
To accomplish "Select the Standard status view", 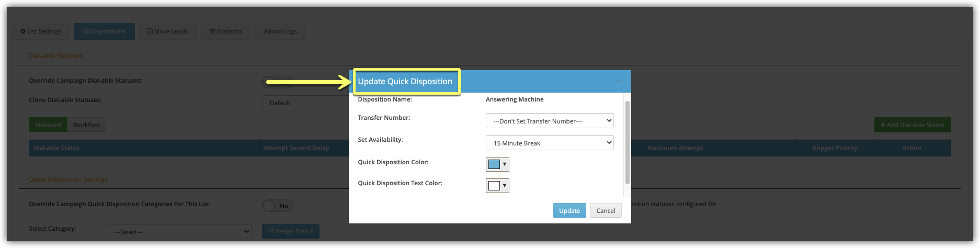I will 48,125.
